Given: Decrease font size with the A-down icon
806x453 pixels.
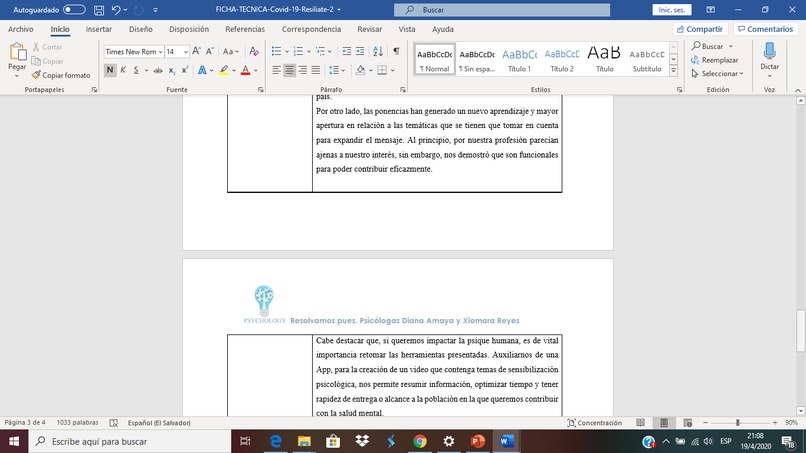Looking at the screenshot, I should 210,51.
